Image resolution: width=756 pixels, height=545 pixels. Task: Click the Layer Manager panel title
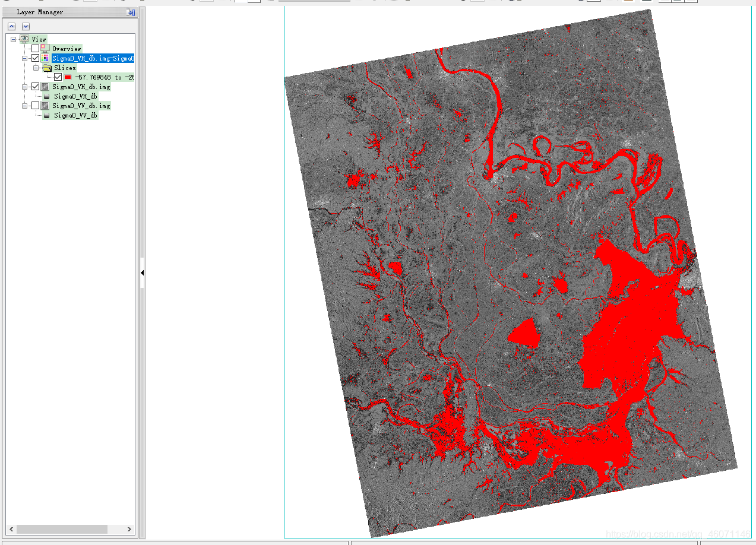click(x=40, y=12)
